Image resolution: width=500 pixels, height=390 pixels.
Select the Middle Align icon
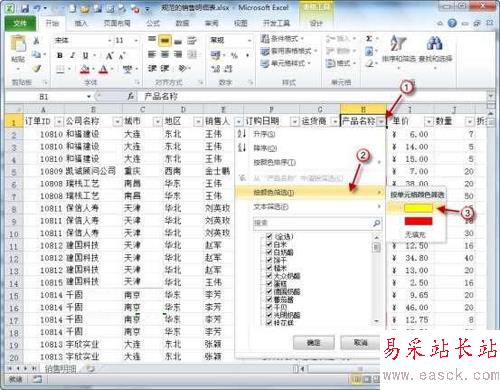(165, 41)
